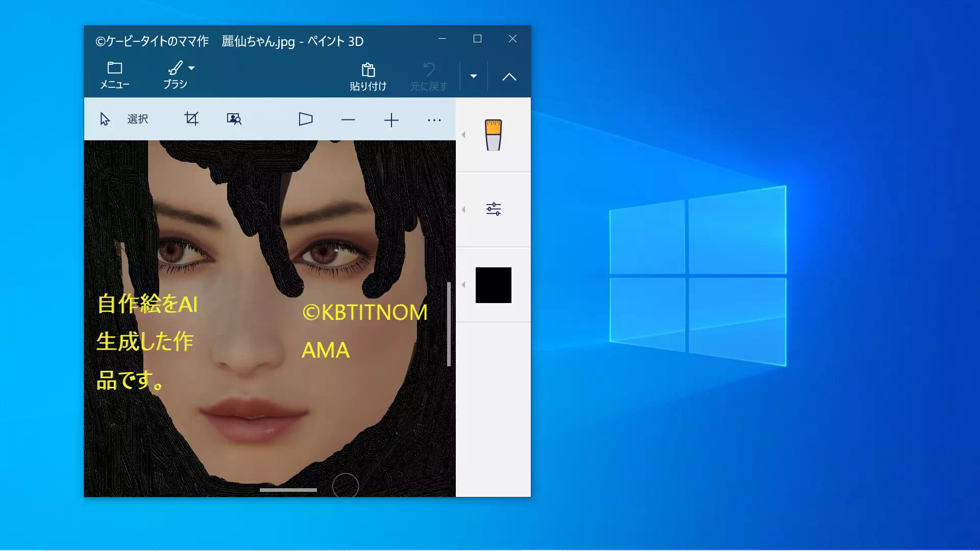
Task: Click the 品です。 text on canvas
Action: pyautogui.click(x=131, y=380)
